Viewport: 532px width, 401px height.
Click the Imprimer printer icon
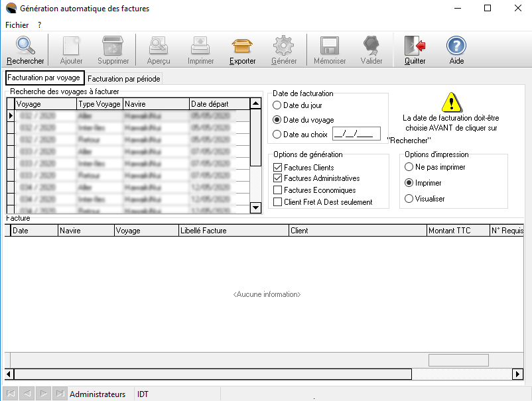(200, 46)
